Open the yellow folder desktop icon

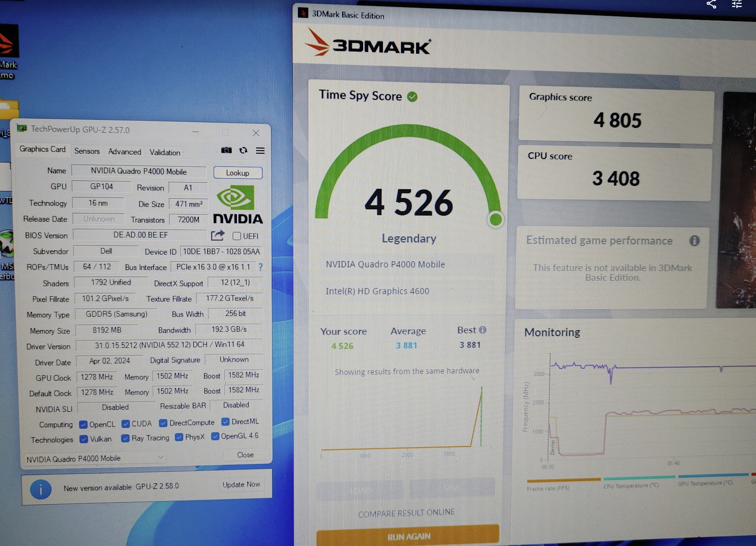[9, 110]
